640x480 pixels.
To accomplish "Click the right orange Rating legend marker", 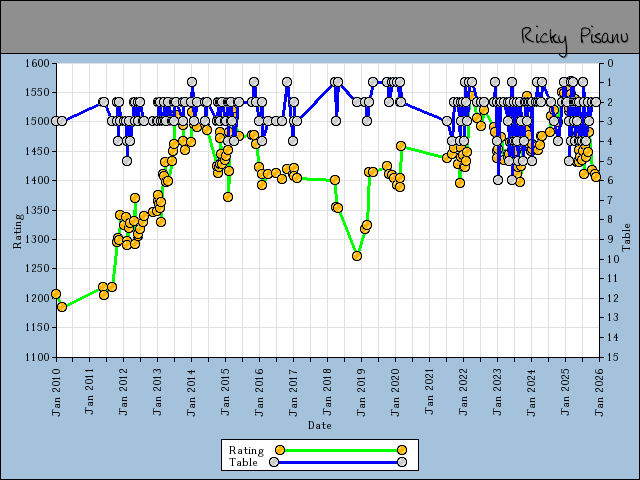I will click(401, 450).
